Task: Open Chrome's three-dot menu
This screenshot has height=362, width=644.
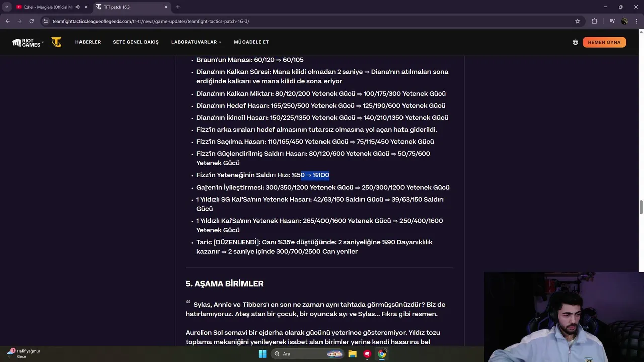Action: pyautogui.click(x=637, y=21)
